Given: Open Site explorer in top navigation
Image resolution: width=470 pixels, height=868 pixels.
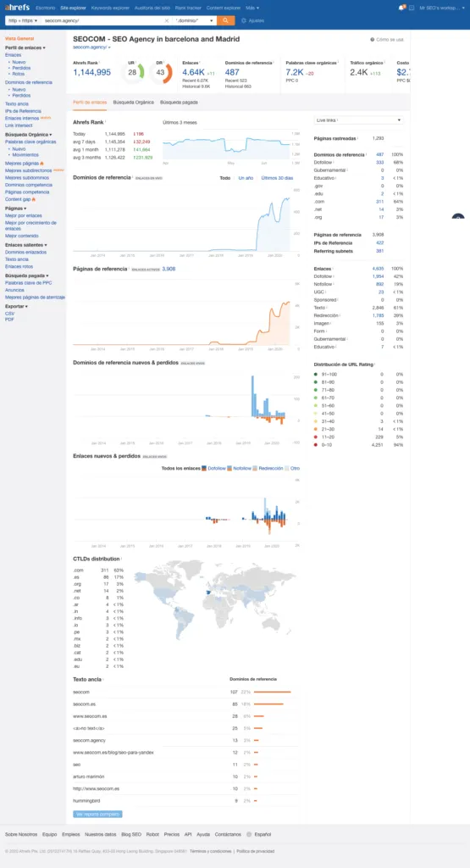Looking at the screenshot, I should click(72, 8).
